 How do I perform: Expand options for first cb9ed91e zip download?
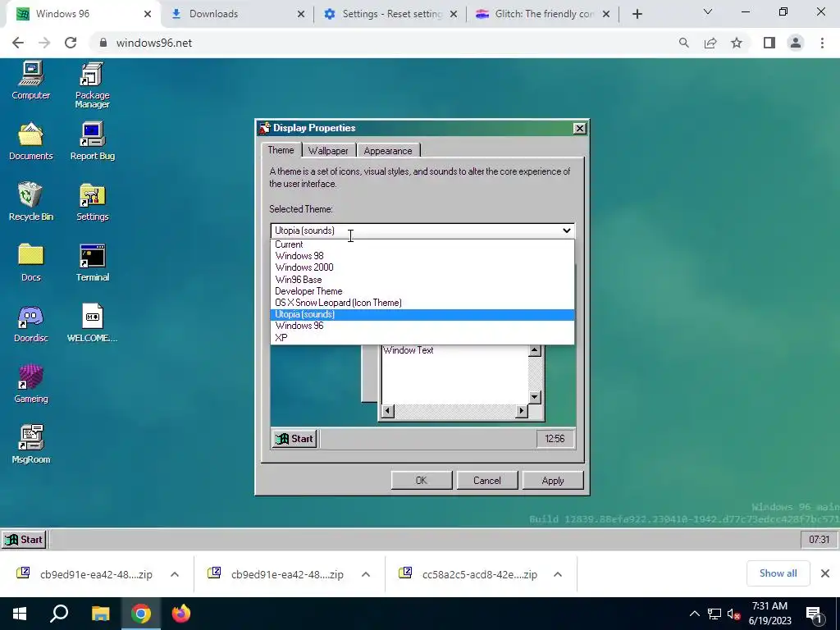(175, 574)
